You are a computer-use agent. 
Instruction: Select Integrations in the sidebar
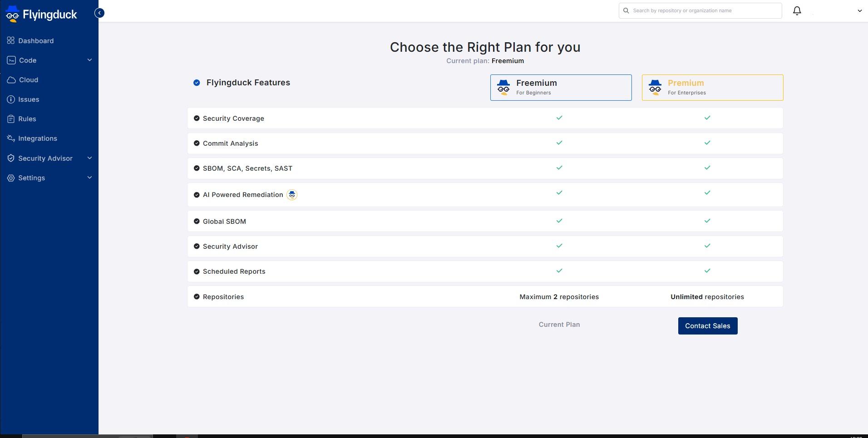(37, 138)
